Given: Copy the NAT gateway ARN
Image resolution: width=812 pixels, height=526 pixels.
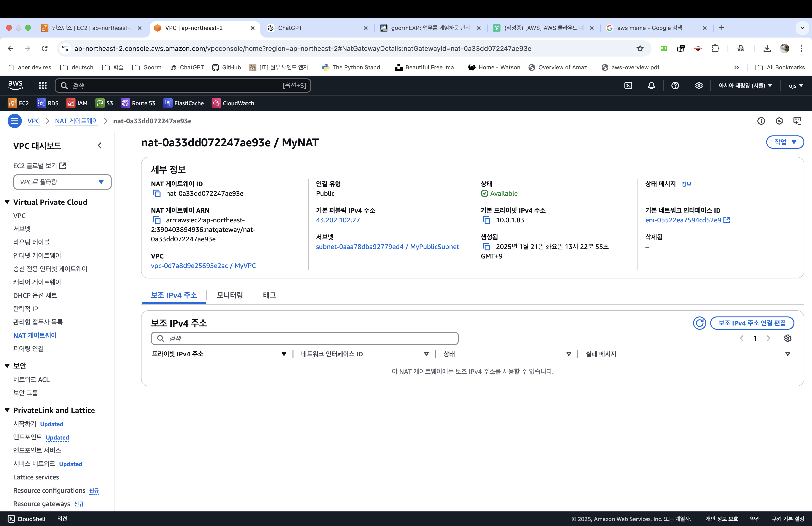Looking at the screenshot, I should tap(157, 220).
